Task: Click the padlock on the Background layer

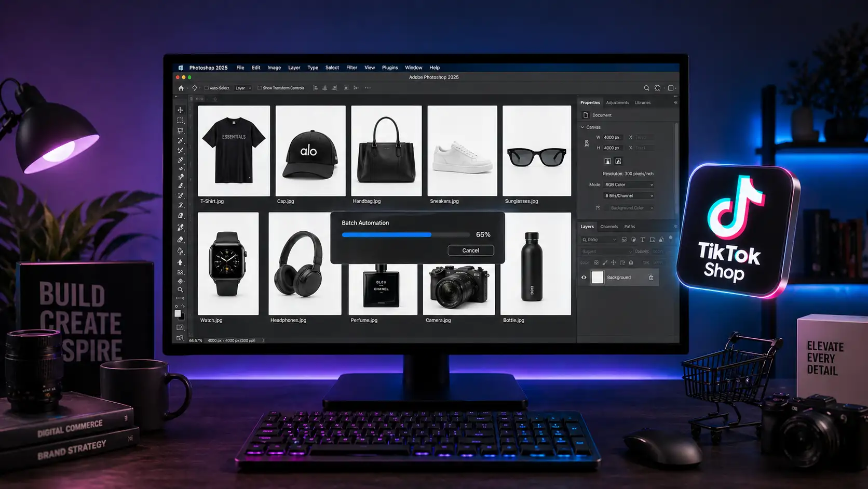Action: click(x=651, y=277)
